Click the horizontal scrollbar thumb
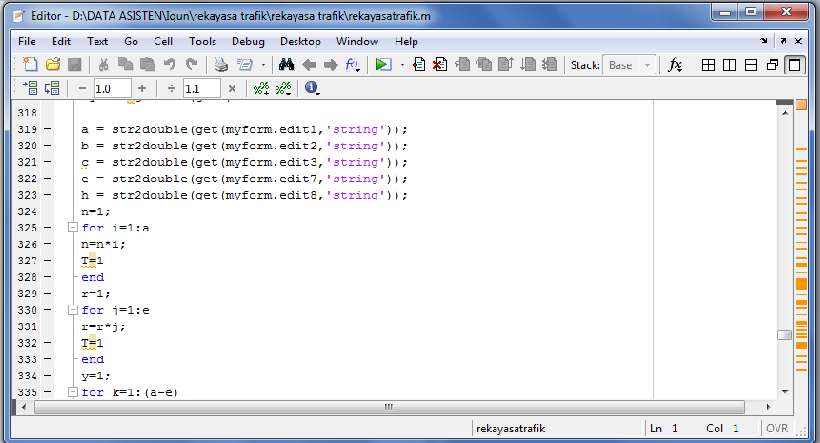This screenshot has height=443, width=820. [389, 407]
